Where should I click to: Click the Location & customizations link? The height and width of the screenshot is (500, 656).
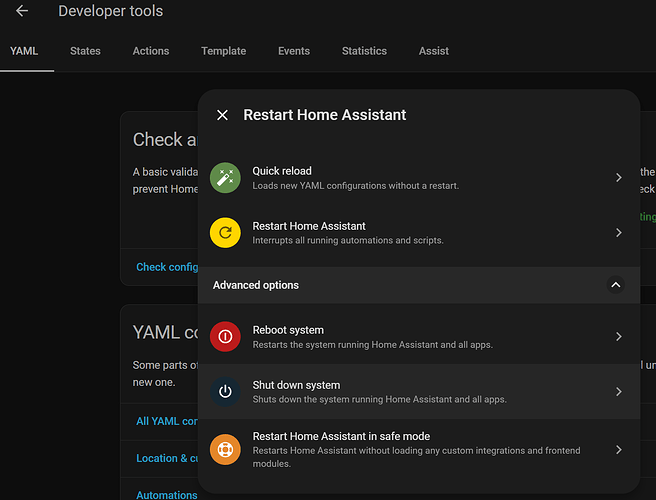click(167, 459)
